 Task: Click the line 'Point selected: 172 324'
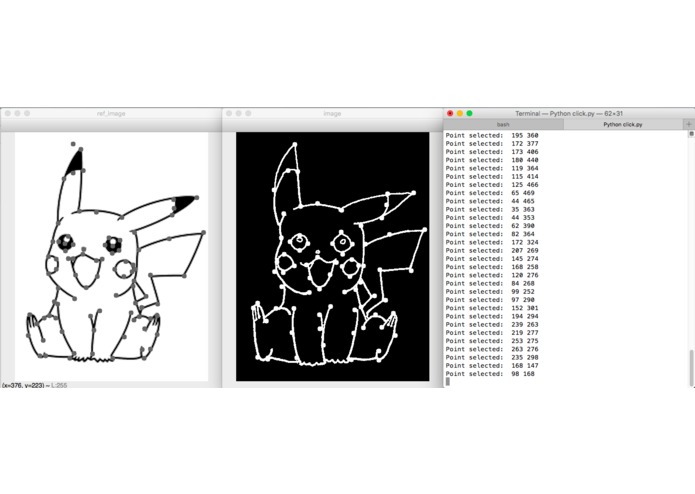pyautogui.click(x=492, y=242)
